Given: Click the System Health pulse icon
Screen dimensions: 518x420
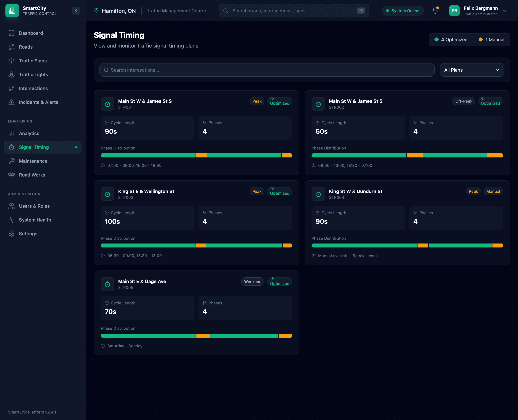Looking at the screenshot, I should click(x=11, y=220).
